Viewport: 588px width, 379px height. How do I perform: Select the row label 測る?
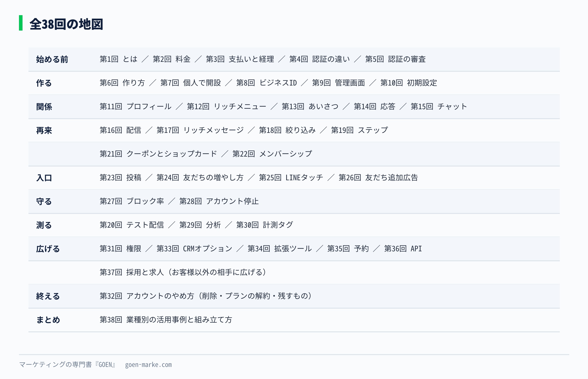click(x=44, y=225)
